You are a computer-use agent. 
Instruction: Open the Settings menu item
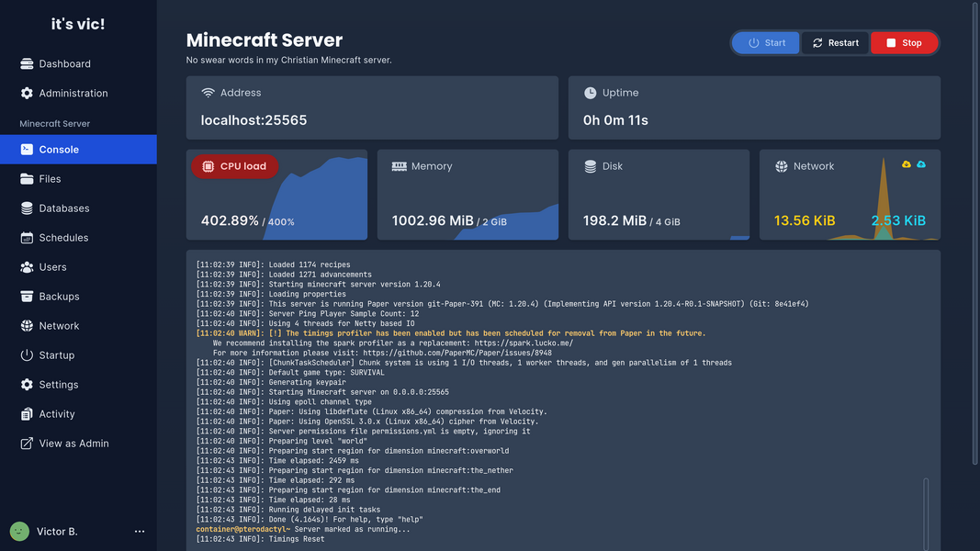(58, 385)
